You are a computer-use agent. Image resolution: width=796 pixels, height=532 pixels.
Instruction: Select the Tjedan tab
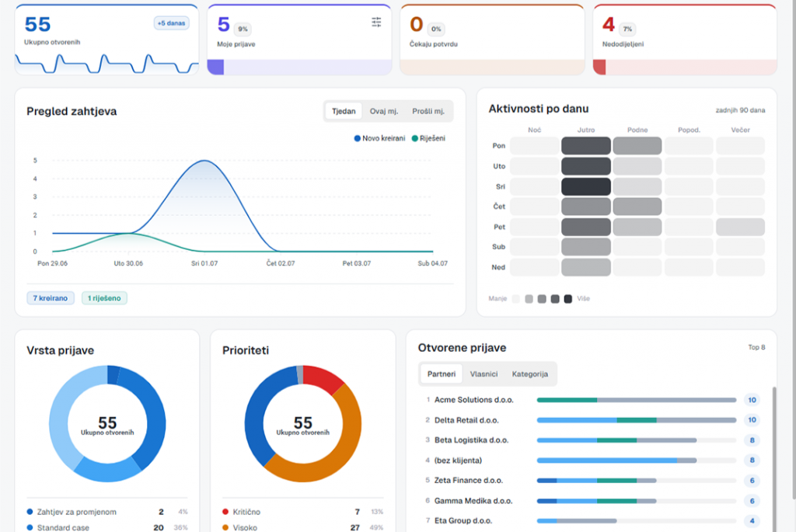pyautogui.click(x=344, y=111)
